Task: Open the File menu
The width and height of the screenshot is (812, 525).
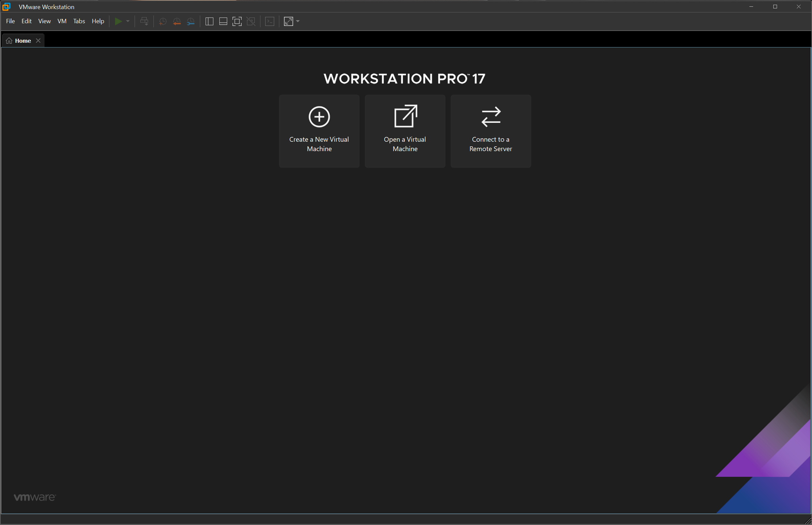Action: (x=10, y=21)
